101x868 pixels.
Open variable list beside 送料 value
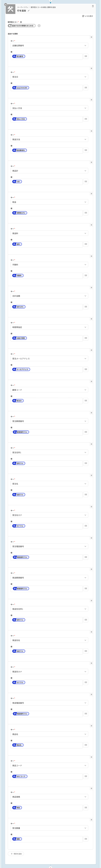tap(86, 244)
